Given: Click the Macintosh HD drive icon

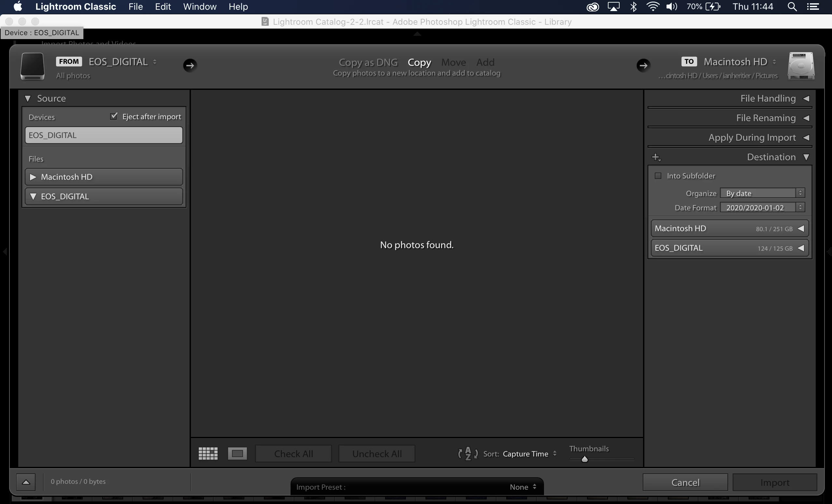Looking at the screenshot, I should [x=801, y=66].
